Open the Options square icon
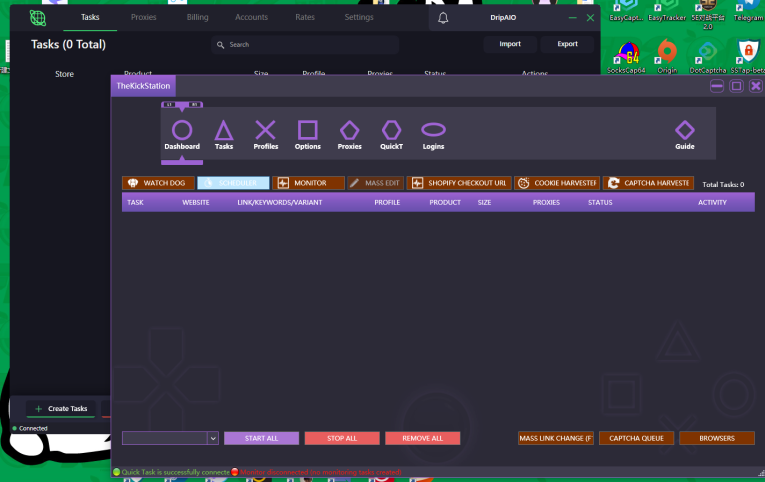Viewport: 765px width, 482px height. coord(307,130)
